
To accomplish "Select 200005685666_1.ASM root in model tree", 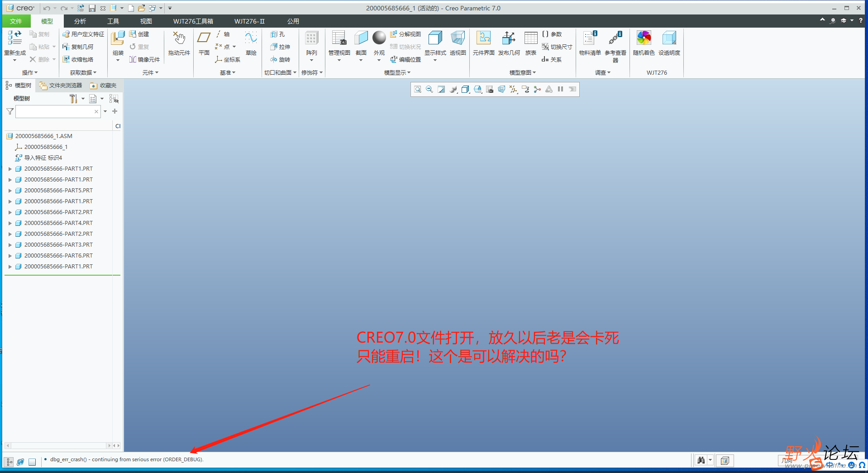I will click(x=44, y=136).
